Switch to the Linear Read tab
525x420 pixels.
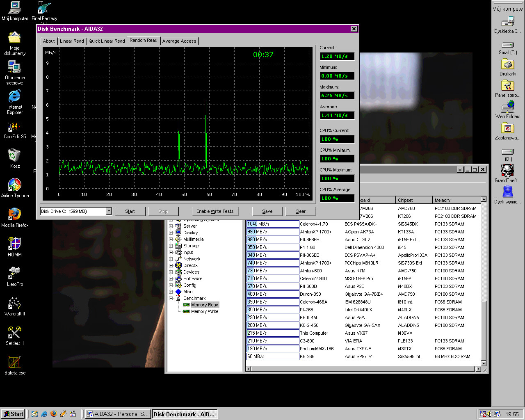(72, 41)
